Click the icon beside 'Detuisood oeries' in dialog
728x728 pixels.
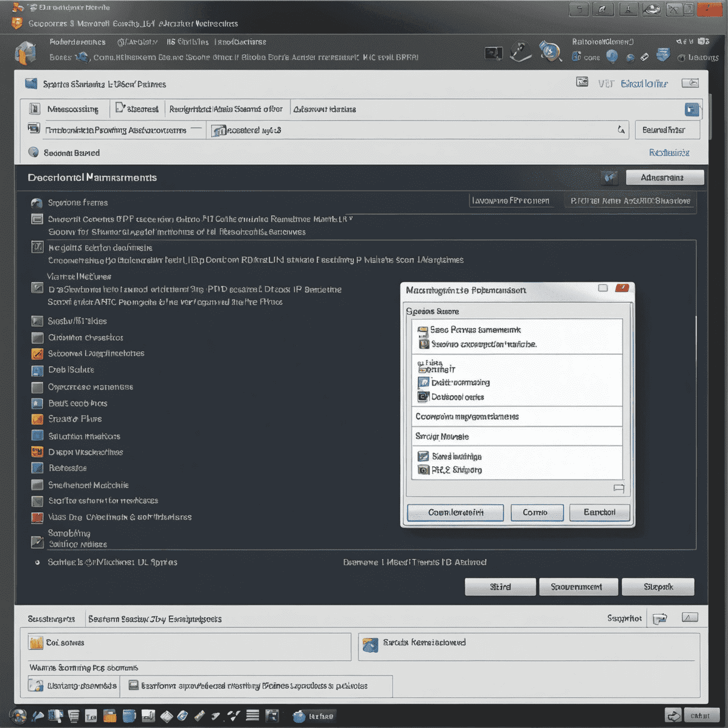click(x=423, y=397)
